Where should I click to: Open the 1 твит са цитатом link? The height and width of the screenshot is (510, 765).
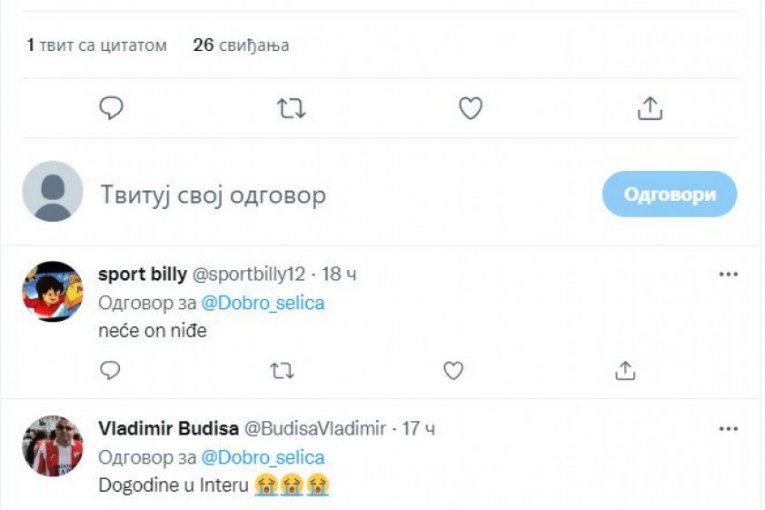[97, 45]
